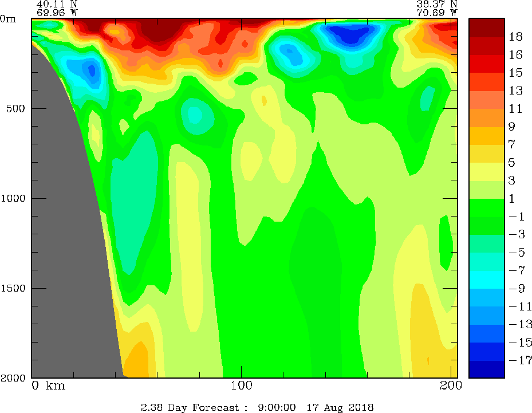Viewport: 532px width, 413px height.
Task: Click the colorbar label -15
Action: (x=520, y=343)
